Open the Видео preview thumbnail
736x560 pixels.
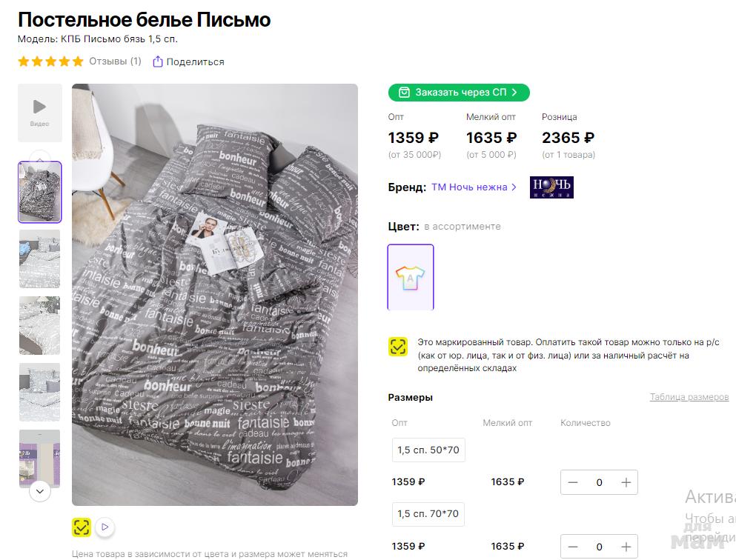coord(40,113)
